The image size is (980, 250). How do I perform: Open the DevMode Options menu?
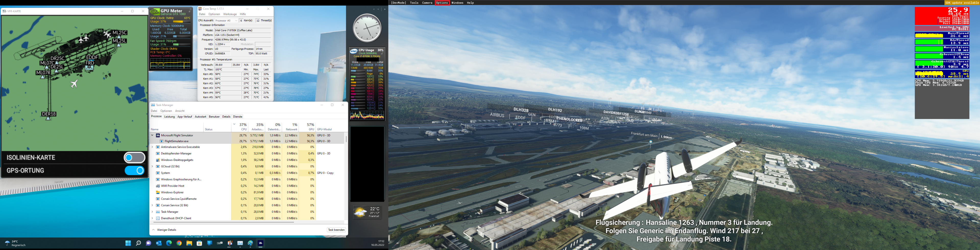(442, 3)
